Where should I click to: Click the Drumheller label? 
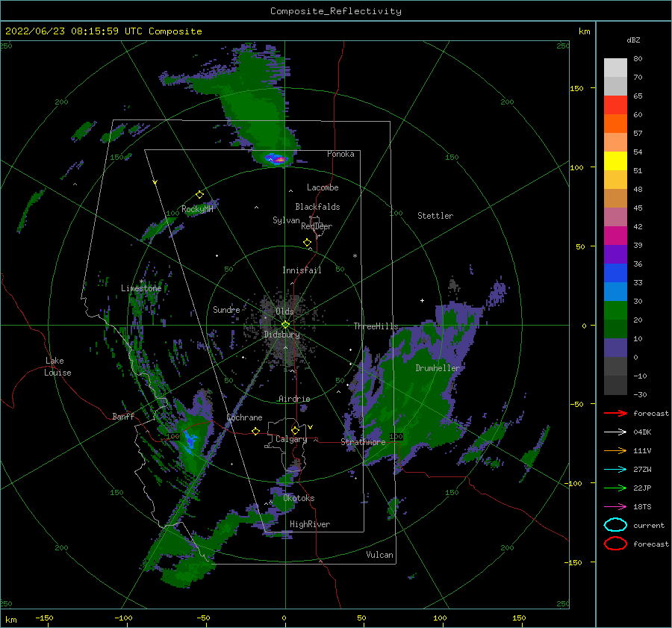(x=438, y=368)
